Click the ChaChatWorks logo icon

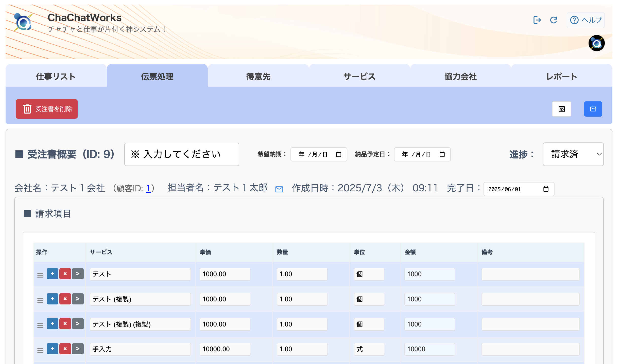(23, 22)
